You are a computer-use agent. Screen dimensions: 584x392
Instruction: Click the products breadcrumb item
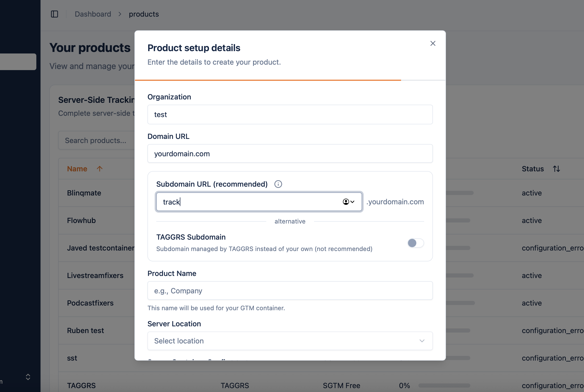[144, 14]
